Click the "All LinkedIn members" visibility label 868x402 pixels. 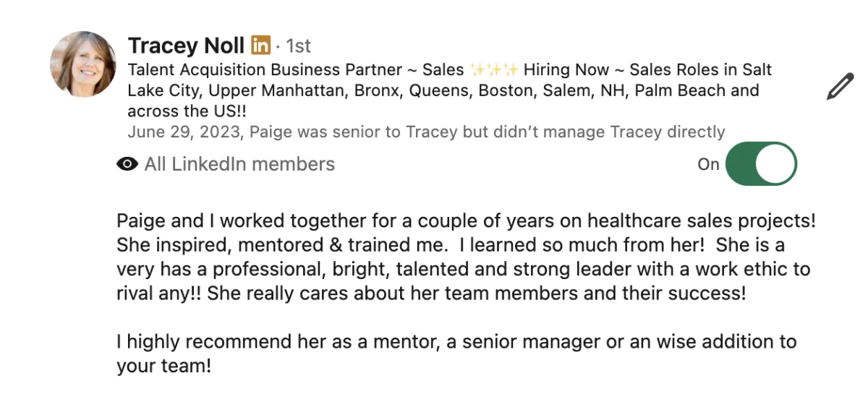coord(239,164)
